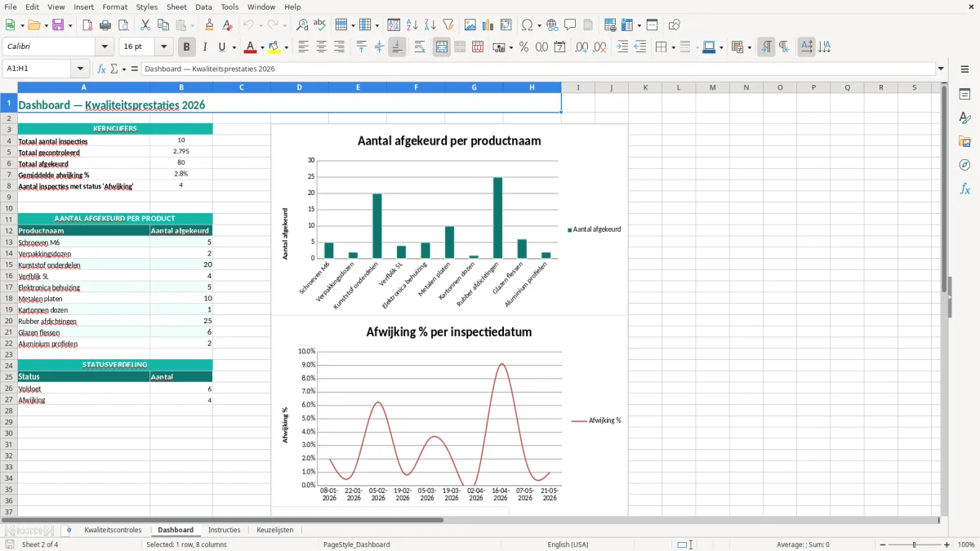Open background color dropdown arrow
The width and height of the screenshot is (980, 551).
tap(286, 47)
